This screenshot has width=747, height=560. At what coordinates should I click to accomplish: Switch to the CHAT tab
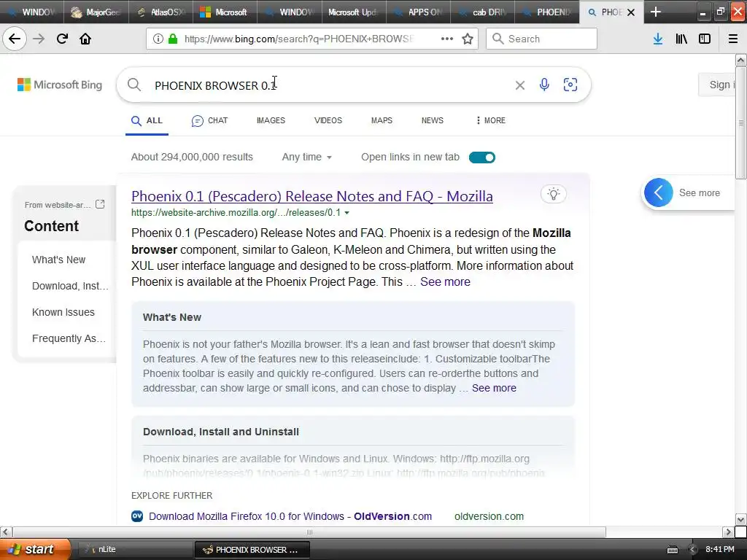point(209,120)
